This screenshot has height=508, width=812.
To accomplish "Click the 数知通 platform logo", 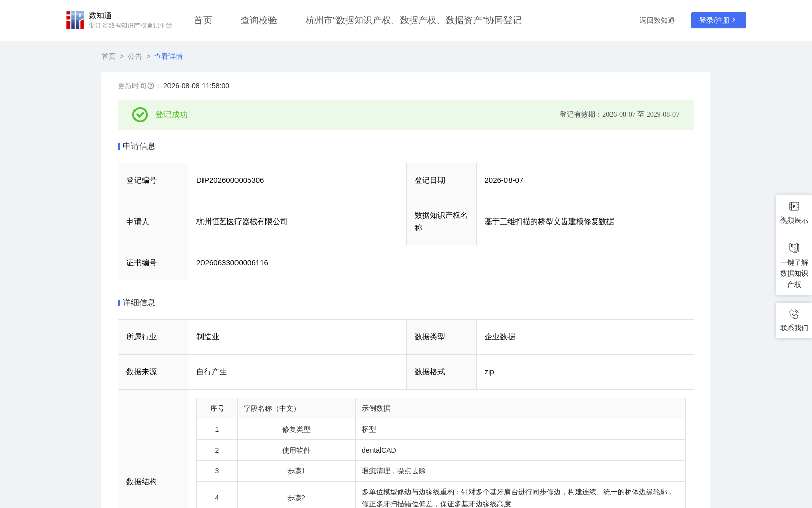I will tap(119, 20).
